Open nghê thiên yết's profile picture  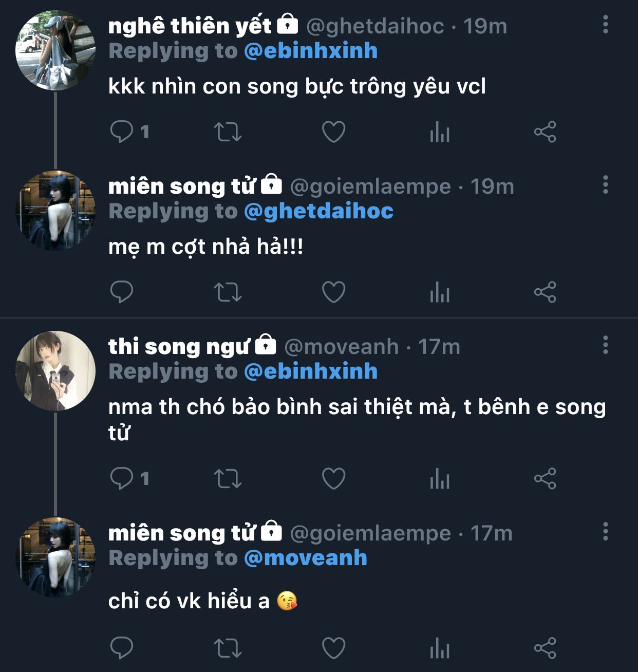coord(55,50)
